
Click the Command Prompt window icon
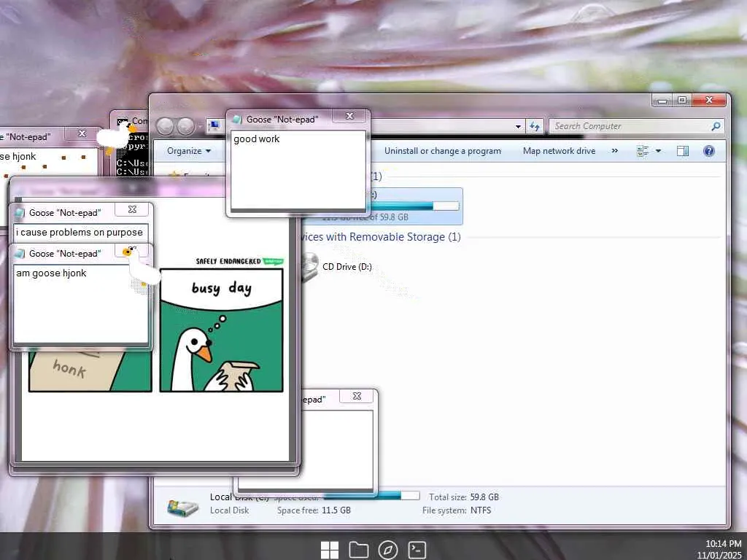coord(122,121)
